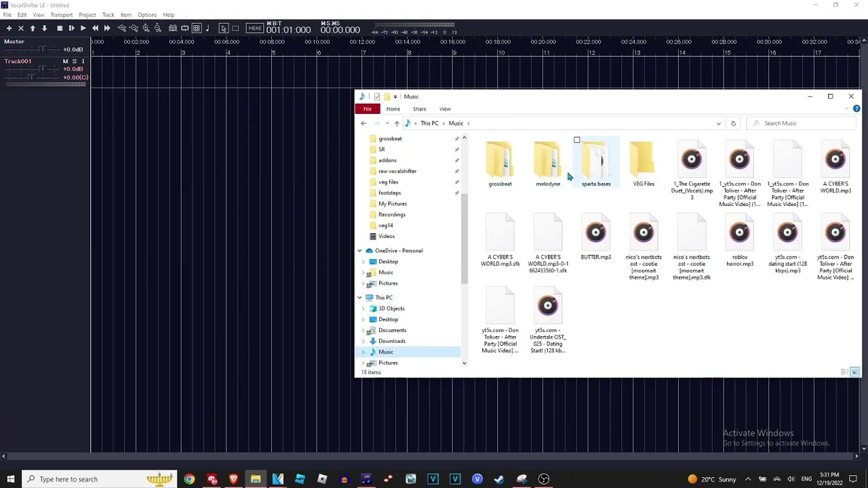Switch to Explorer's Home ribbon tab
Image resolution: width=868 pixels, height=488 pixels.
pos(393,109)
